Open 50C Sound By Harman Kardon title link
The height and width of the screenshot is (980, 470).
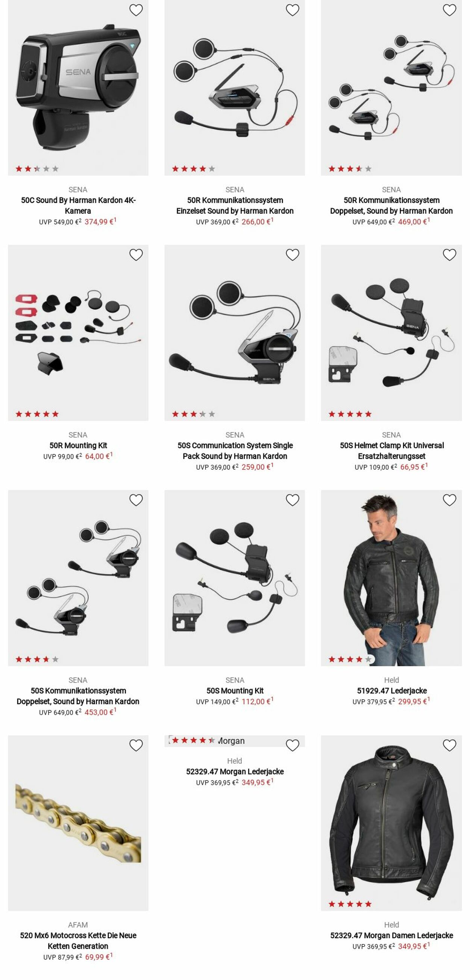[x=78, y=206]
